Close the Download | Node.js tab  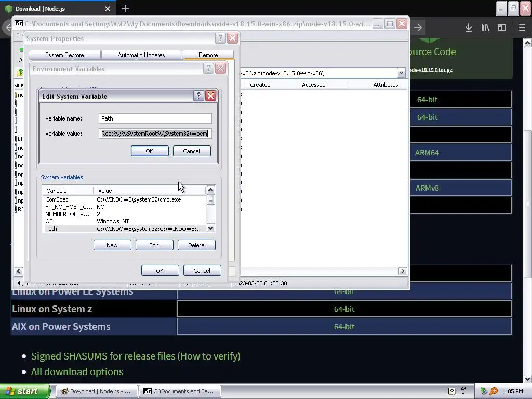click(x=108, y=9)
